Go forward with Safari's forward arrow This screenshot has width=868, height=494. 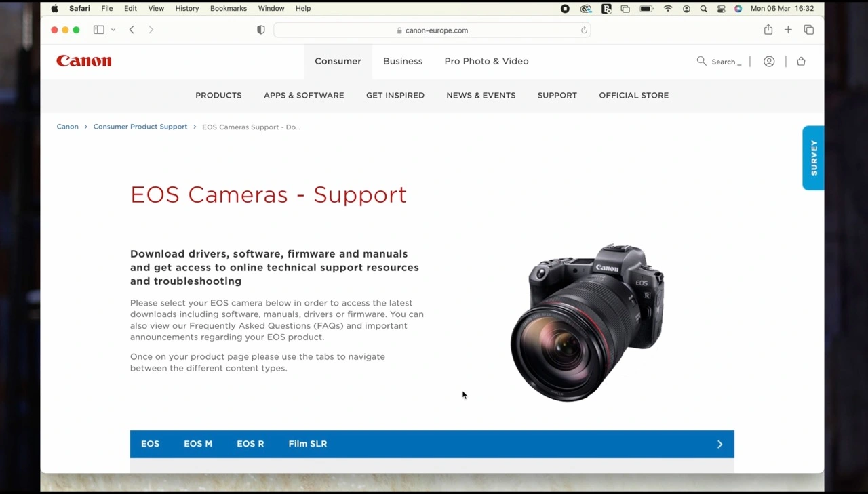pos(151,30)
